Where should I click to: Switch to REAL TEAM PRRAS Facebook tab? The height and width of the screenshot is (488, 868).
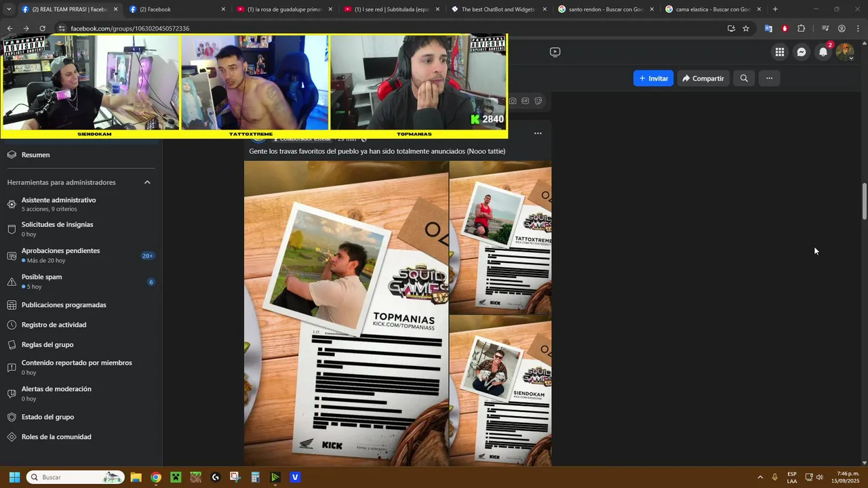69,9
